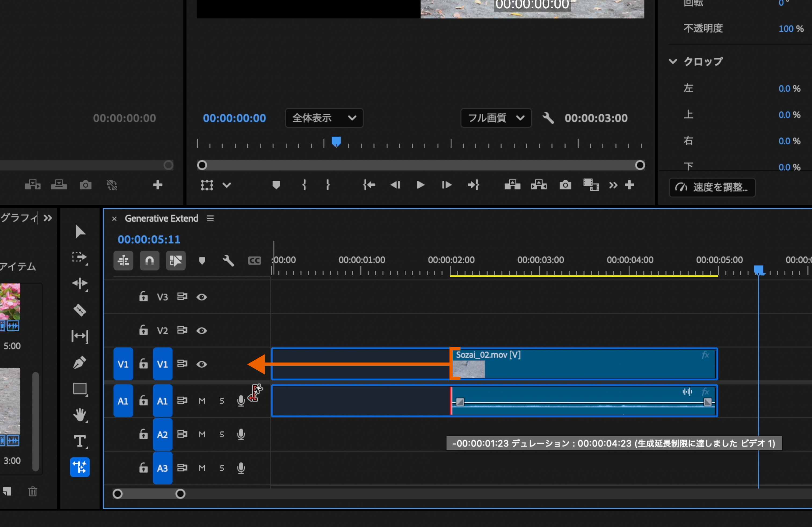Open the 全体表示 zoom level dropdown
The image size is (812, 527).
(x=324, y=118)
